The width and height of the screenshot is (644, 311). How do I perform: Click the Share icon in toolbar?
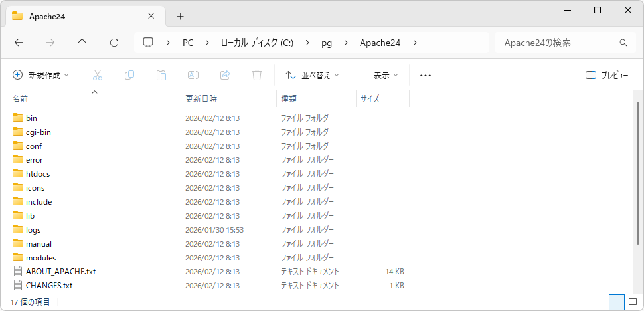tap(225, 75)
